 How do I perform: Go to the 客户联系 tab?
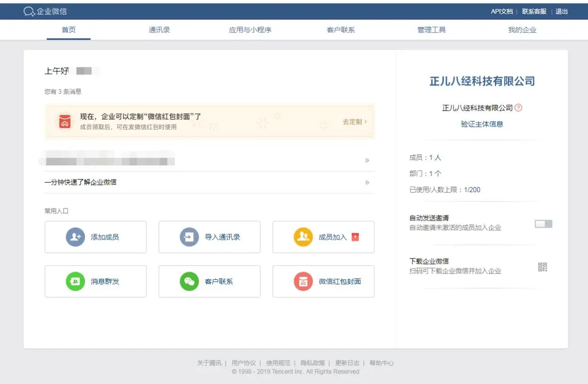(x=341, y=30)
